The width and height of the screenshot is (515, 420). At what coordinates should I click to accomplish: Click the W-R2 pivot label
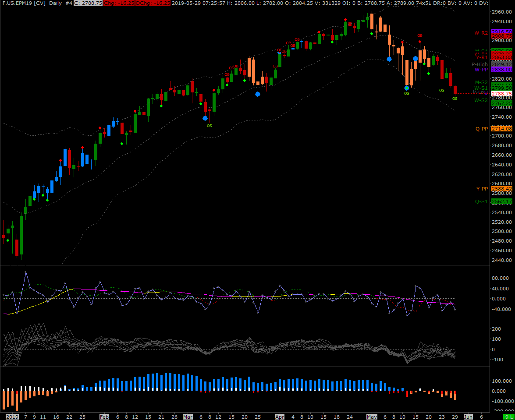[481, 33]
